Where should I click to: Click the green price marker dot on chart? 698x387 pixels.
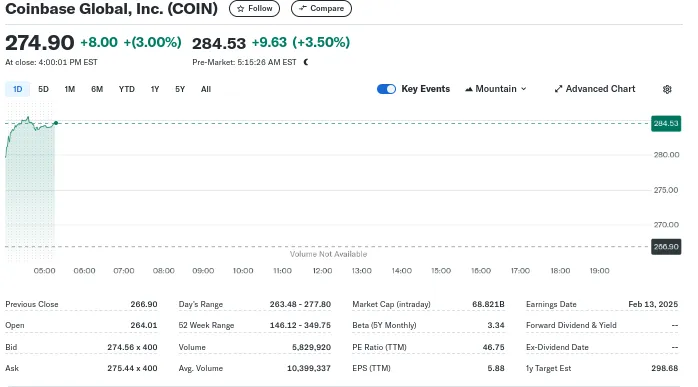point(56,123)
